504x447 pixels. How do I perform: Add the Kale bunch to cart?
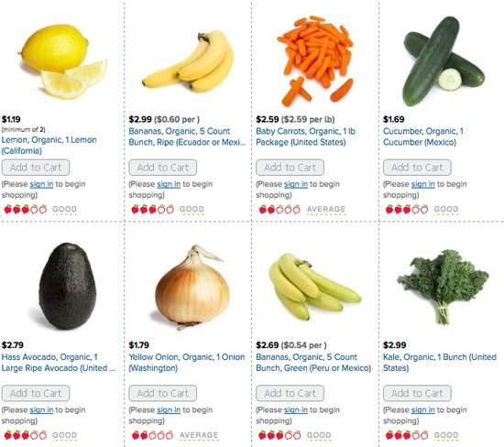tap(417, 393)
